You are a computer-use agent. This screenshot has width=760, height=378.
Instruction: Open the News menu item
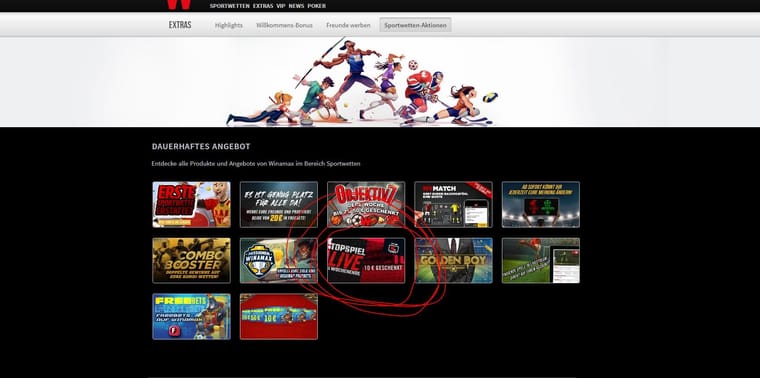pos(296,6)
